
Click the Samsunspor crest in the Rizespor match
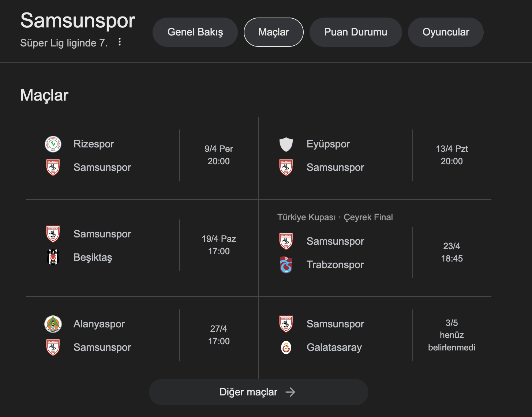[53, 168]
